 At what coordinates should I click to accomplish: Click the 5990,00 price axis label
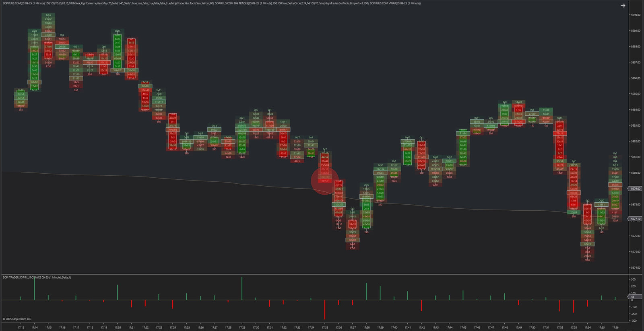(636, 15)
